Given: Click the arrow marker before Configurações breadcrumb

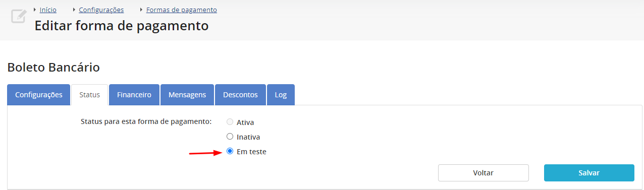Looking at the screenshot, I should (74, 10).
